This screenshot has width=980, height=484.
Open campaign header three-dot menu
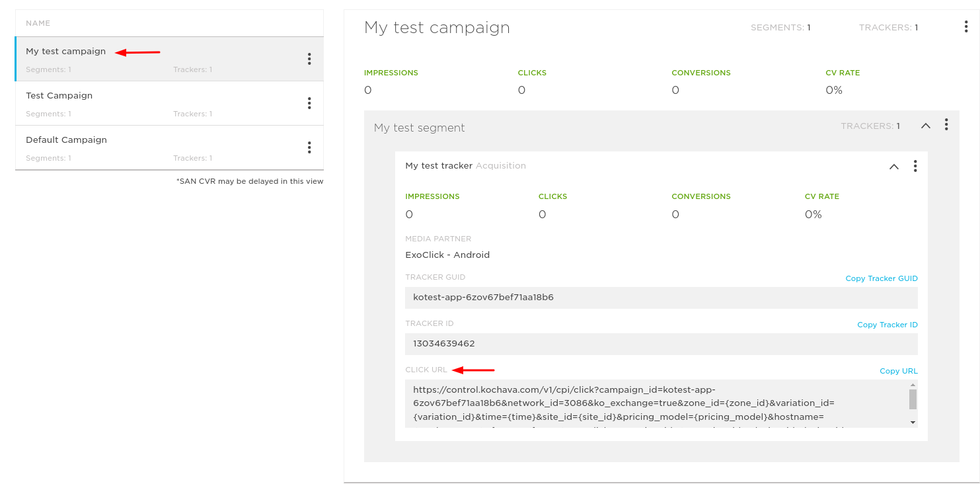(x=966, y=27)
